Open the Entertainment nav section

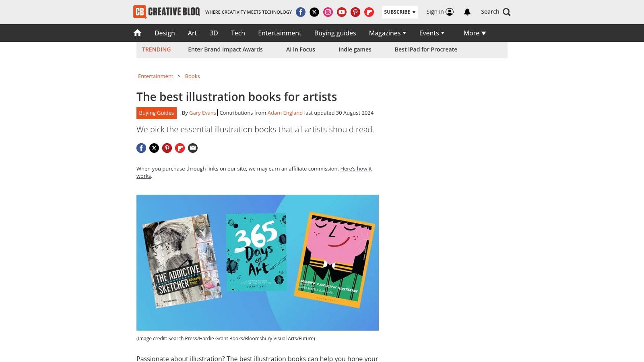(x=279, y=33)
